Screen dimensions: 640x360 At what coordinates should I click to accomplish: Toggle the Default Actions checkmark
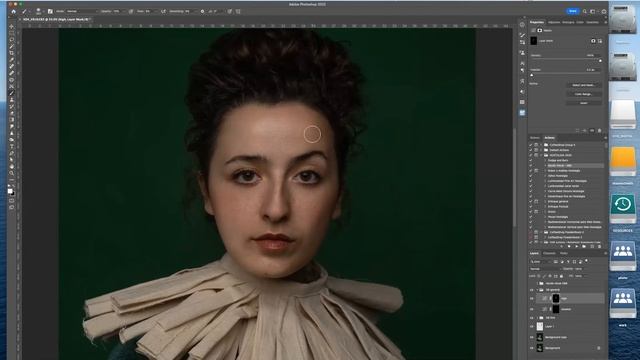[531, 150]
